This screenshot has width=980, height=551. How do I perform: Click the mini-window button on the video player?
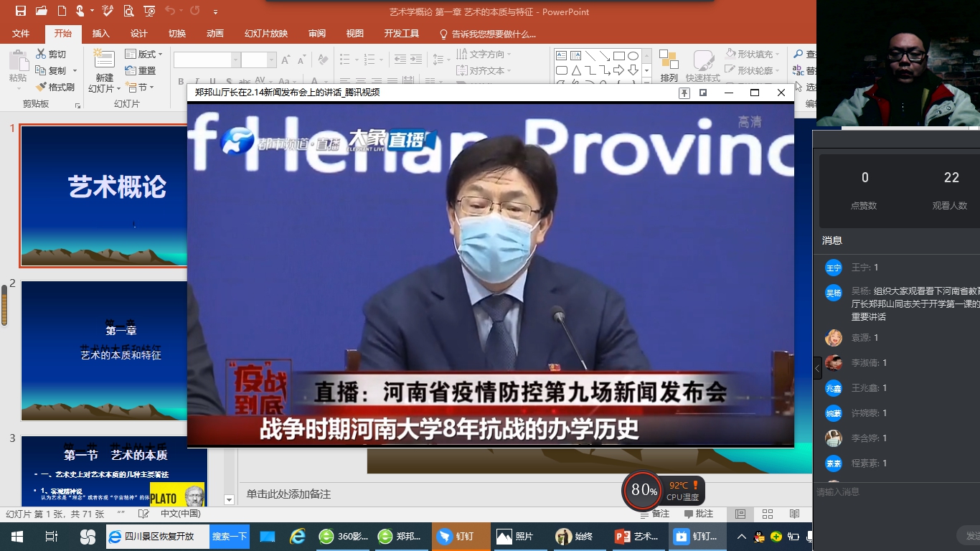[x=703, y=93]
